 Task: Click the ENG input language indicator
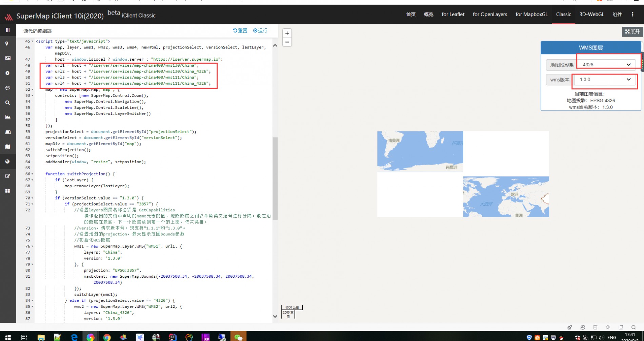612,337
